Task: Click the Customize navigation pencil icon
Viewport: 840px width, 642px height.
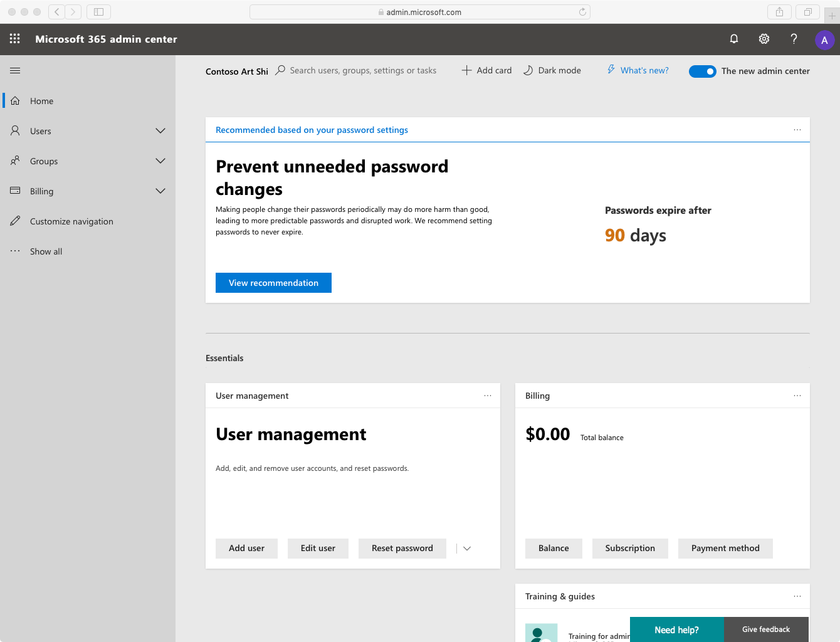Action: pos(15,221)
